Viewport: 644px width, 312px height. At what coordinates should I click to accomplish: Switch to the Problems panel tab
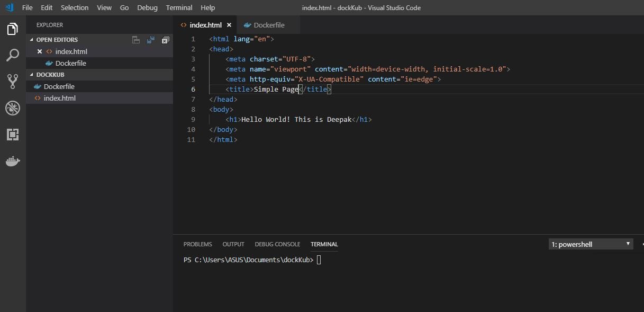[x=197, y=244]
